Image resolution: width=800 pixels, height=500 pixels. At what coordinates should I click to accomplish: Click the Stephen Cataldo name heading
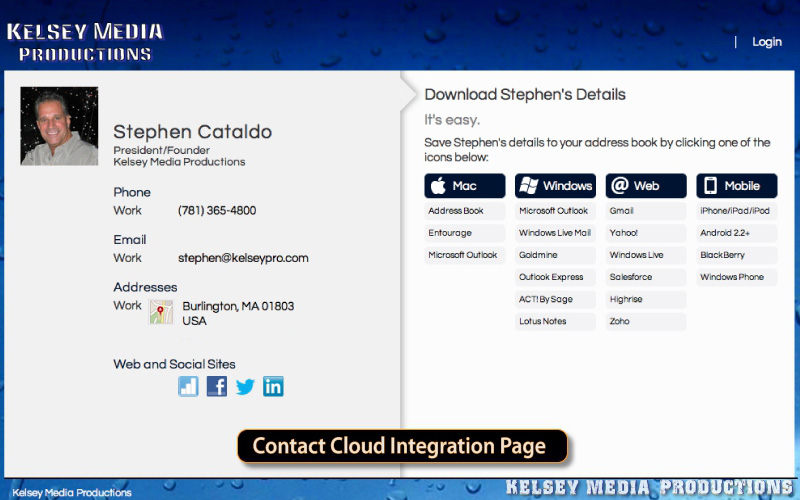coord(192,132)
